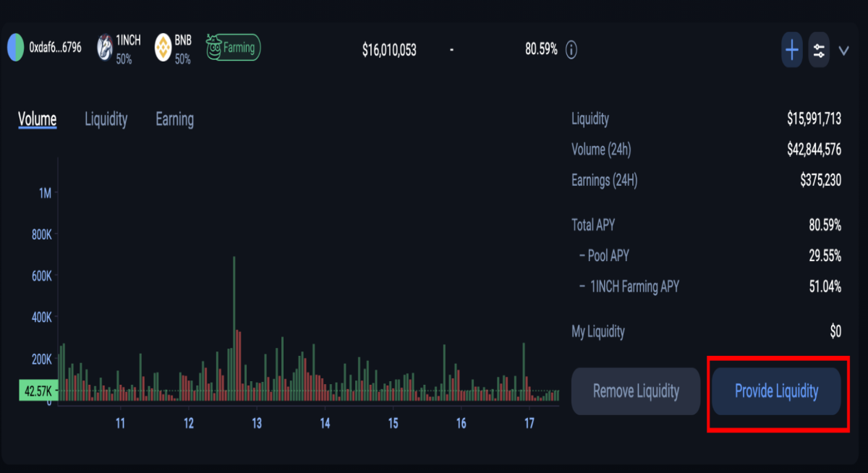Click the Provide Liquidity button
This screenshot has height=473, width=868.
(x=776, y=391)
